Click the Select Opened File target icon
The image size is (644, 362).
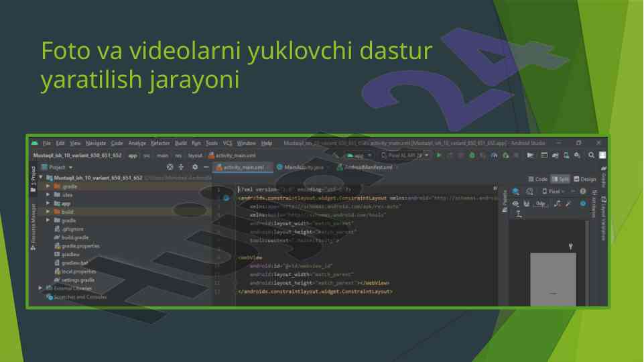(x=170, y=167)
